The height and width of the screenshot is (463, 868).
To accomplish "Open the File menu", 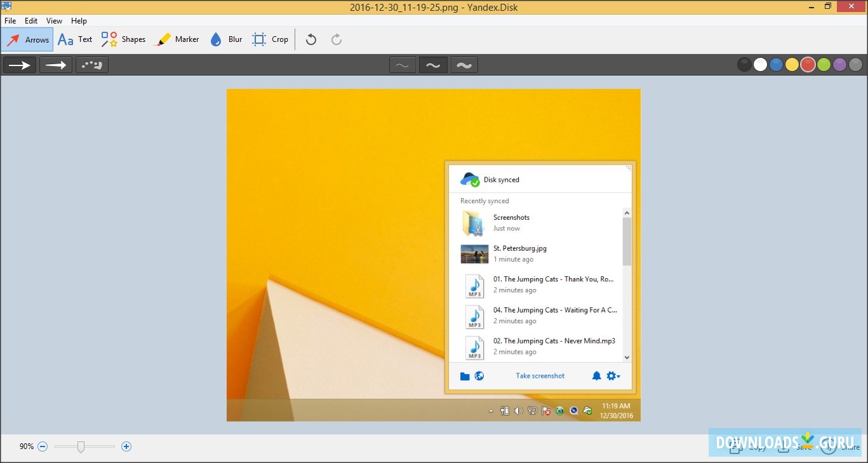I will pos(10,21).
